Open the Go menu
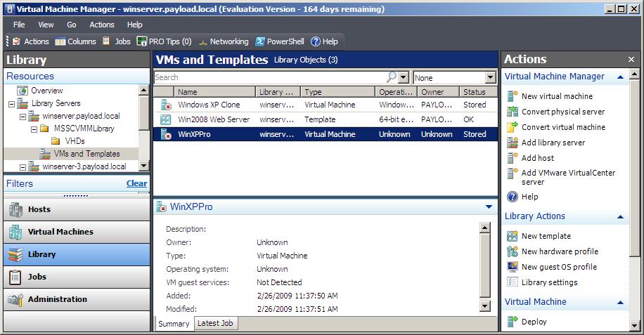 click(x=72, y=25)
